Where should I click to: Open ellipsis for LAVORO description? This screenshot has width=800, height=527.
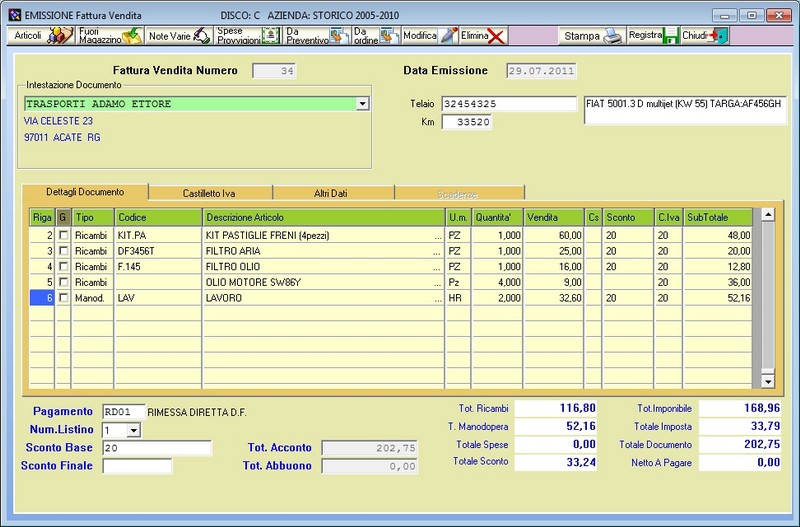click(438, 298)
